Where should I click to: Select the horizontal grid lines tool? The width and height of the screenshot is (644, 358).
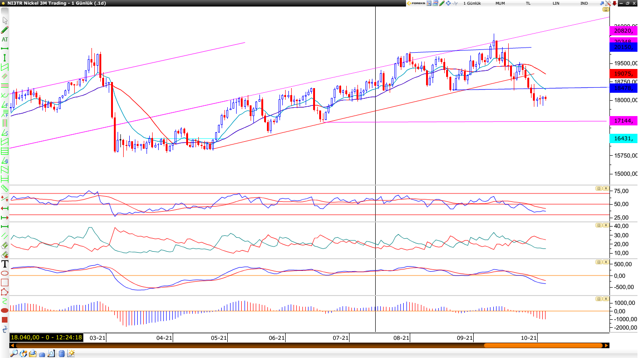(5, 151)
